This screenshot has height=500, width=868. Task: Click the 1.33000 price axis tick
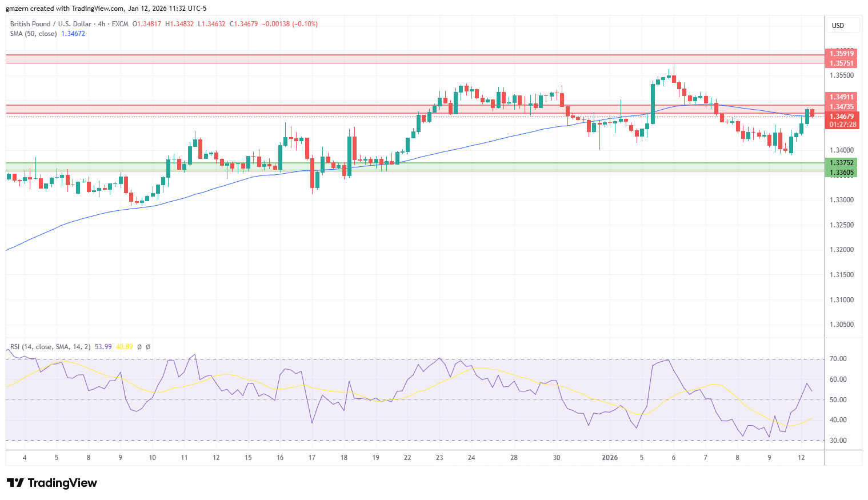842,200
